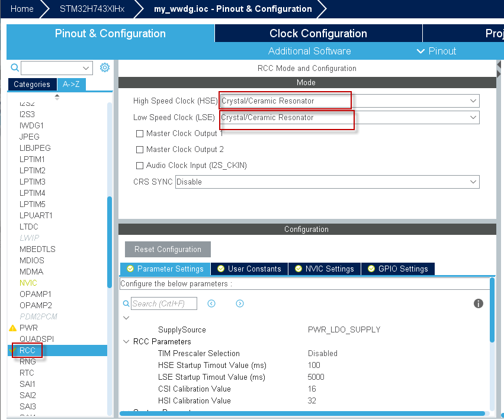The height and width of the screenshot is (420, 504).
Task: Go to previous search result arrow
Action: click(x=211, y=303)
